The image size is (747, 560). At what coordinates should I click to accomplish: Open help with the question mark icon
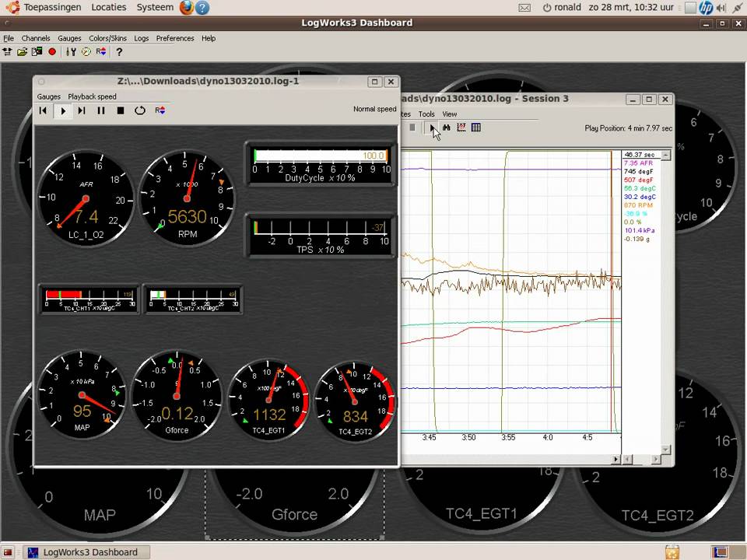119,51
